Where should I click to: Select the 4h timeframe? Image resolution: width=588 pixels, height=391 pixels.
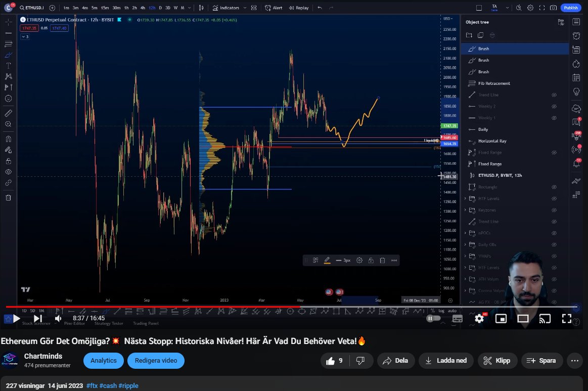143,8
